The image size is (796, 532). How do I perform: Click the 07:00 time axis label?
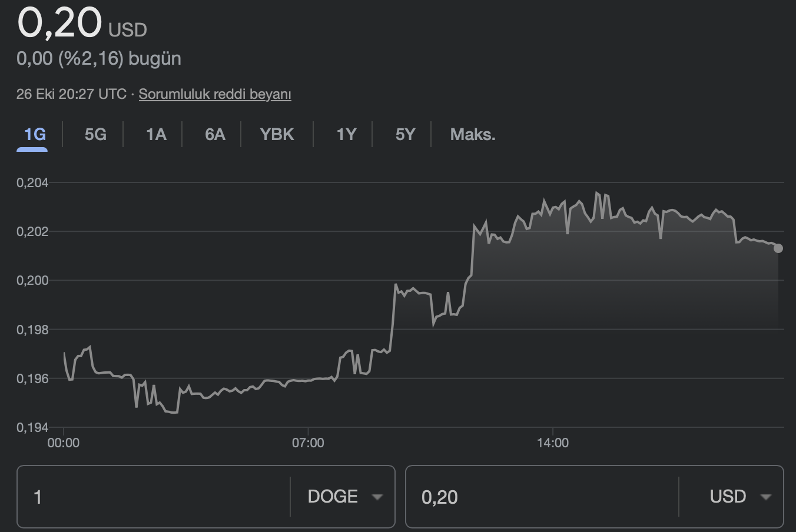(x=308, y=443)
